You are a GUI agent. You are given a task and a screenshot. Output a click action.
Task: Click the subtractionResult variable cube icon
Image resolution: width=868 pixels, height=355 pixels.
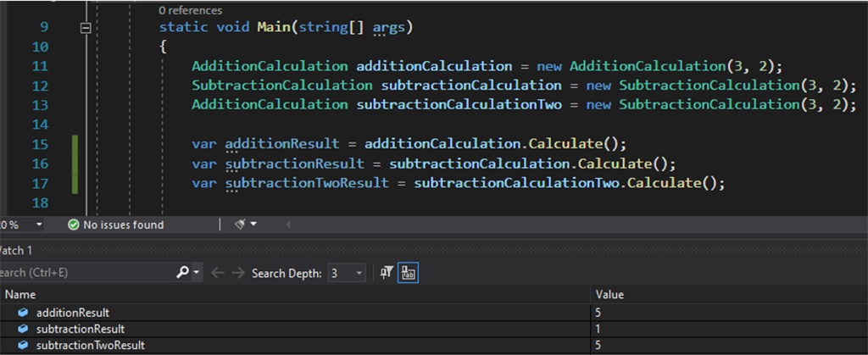click(x=23, y=329)
